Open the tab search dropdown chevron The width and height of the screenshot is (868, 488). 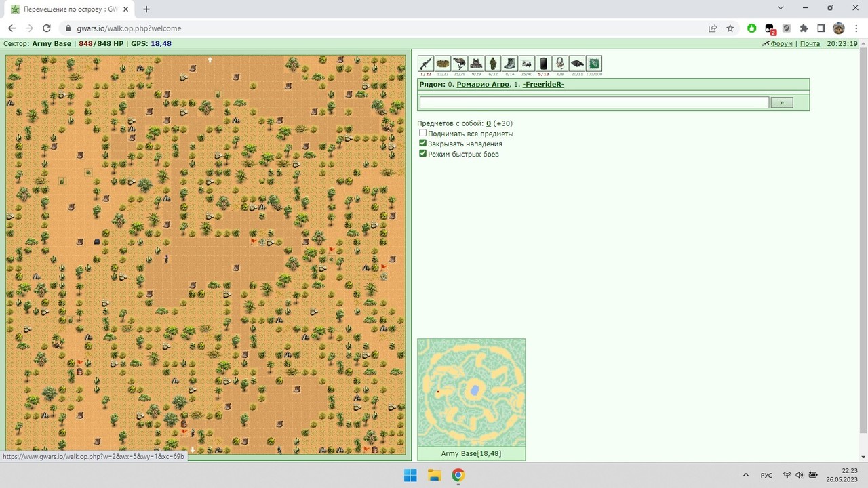(781, 8)
